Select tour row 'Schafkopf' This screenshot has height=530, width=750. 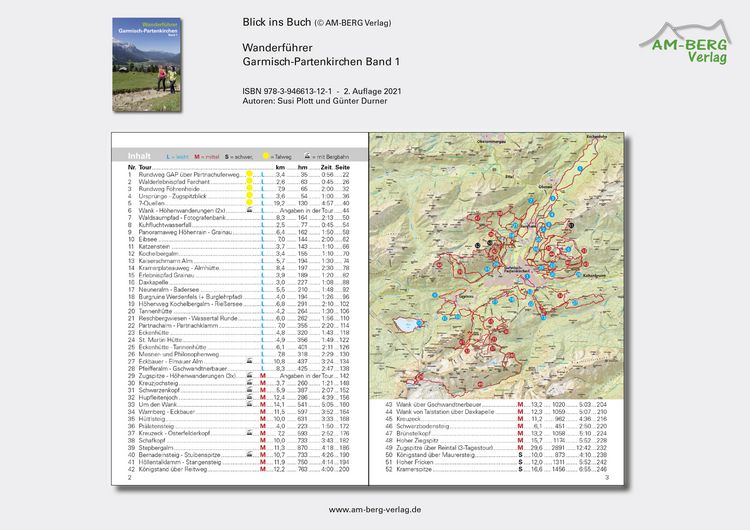[239, 440]
